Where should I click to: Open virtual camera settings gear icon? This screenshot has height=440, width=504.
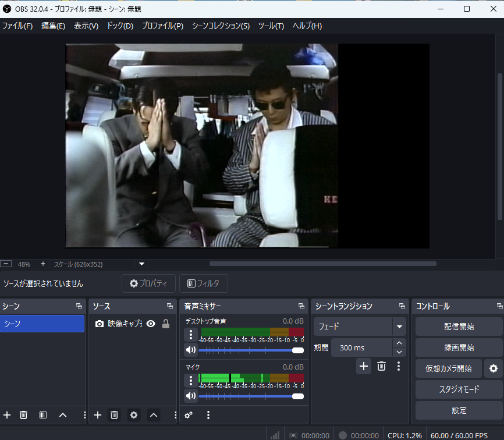[494, 368]
